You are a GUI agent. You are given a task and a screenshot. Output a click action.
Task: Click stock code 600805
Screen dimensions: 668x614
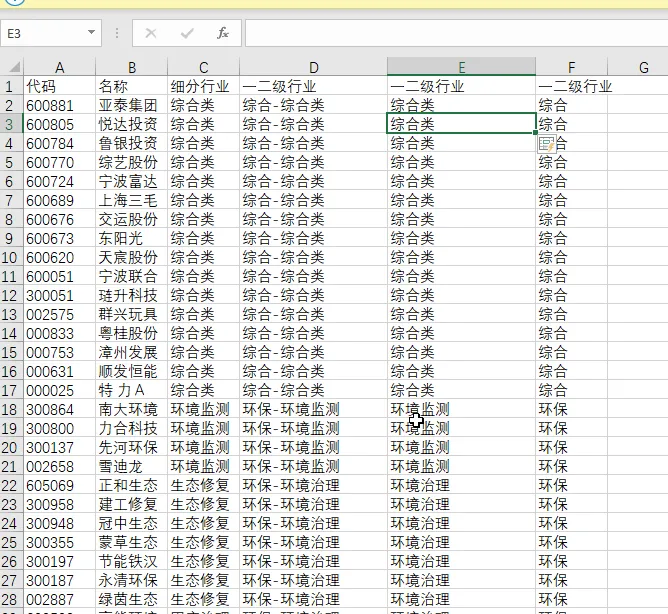[60, 124]
